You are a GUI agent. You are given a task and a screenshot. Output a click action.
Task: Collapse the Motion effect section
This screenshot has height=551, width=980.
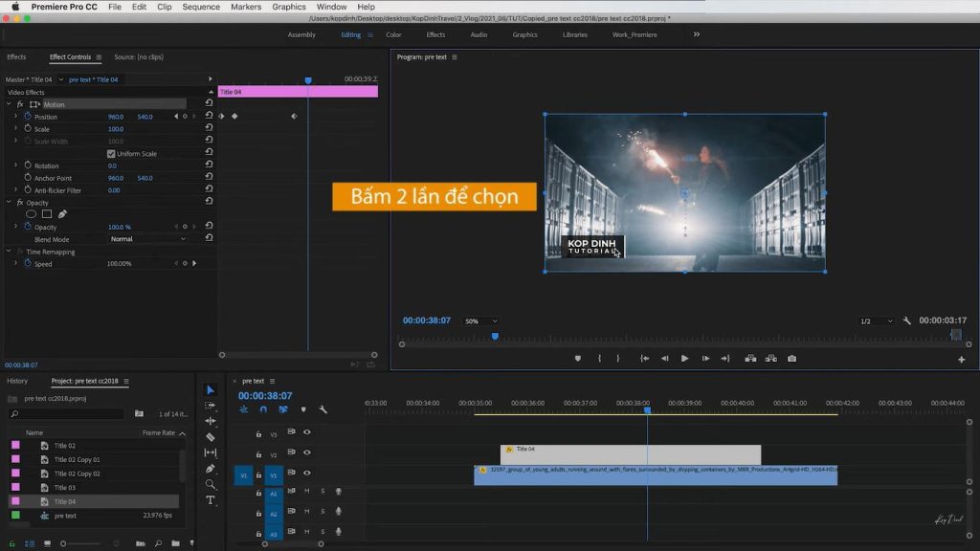[x=10, y=104]
